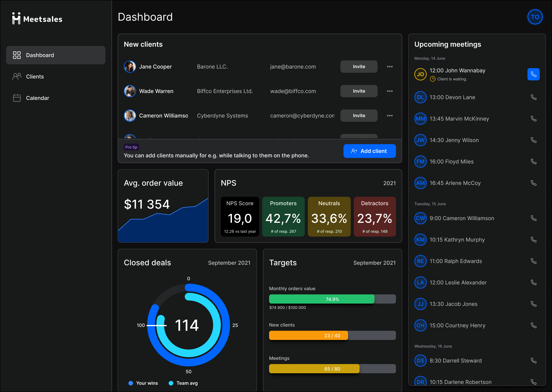Open three-dot menu for Wade Warren

[x=390, y=91]
